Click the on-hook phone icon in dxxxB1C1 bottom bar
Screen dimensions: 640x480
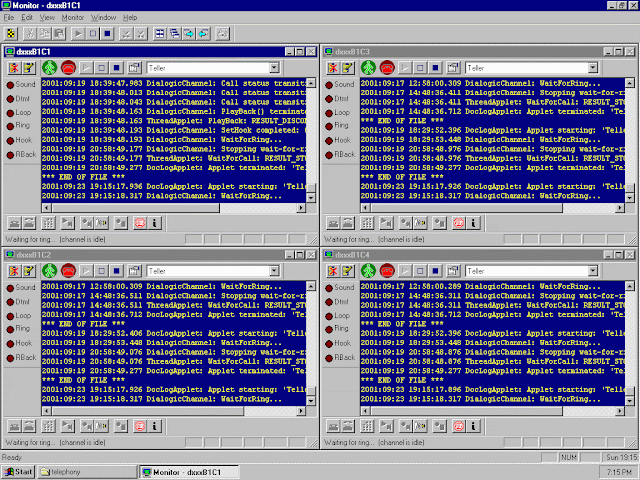tap(15, 223)
